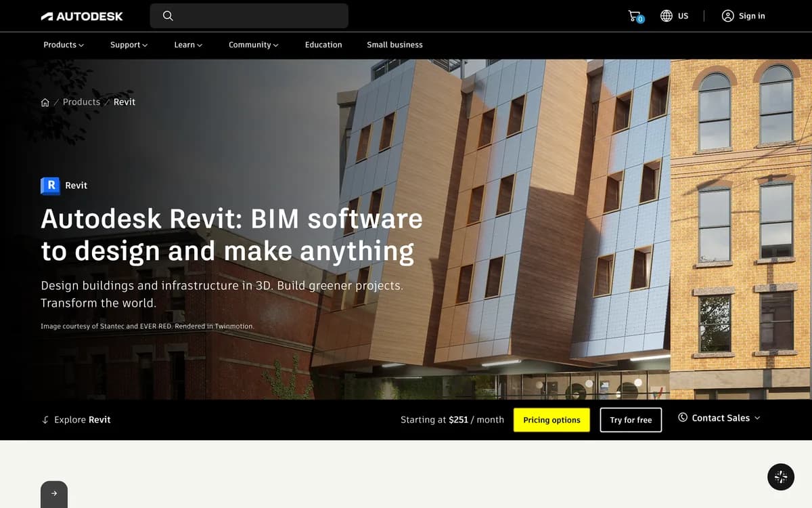The height and width of the screenshot is (508, 812).
Task: Expand the Community menu
Action: coord(254,45)
